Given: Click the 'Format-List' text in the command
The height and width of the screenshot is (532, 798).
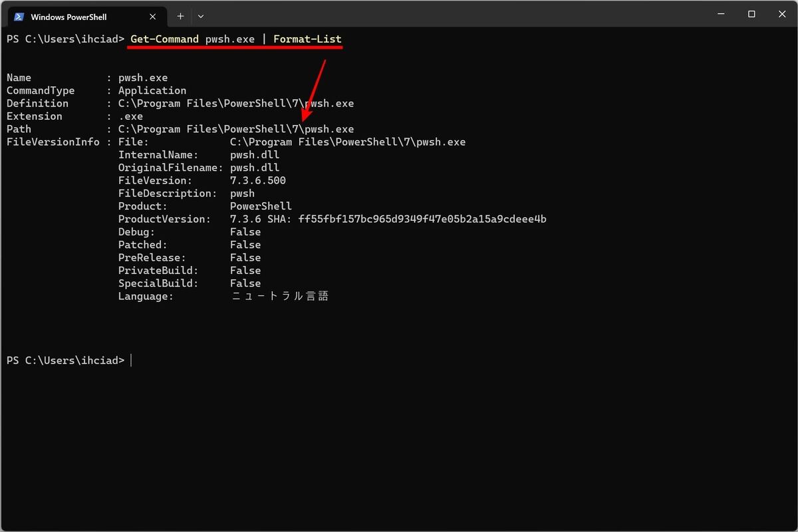Looking at the screenshot, I should coord(307,39).
